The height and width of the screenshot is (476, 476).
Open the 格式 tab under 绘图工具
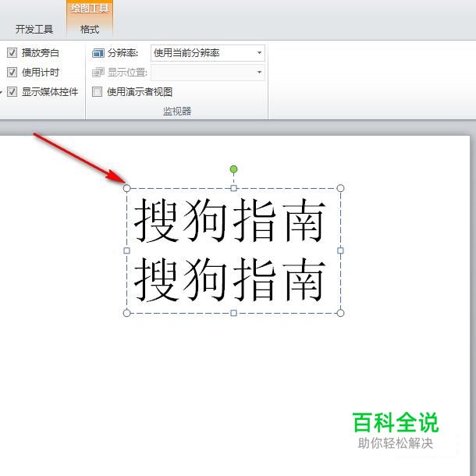(90, 30)
